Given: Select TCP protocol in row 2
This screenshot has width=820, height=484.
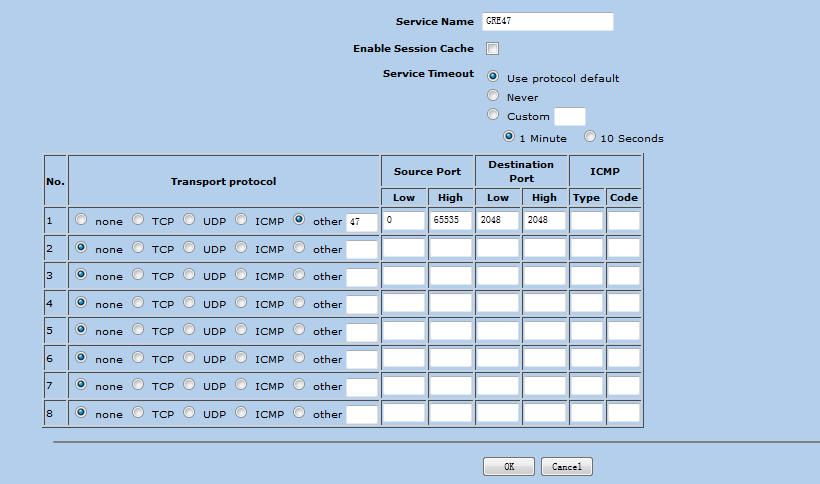Looking at the screenshot, I should 138,247.
